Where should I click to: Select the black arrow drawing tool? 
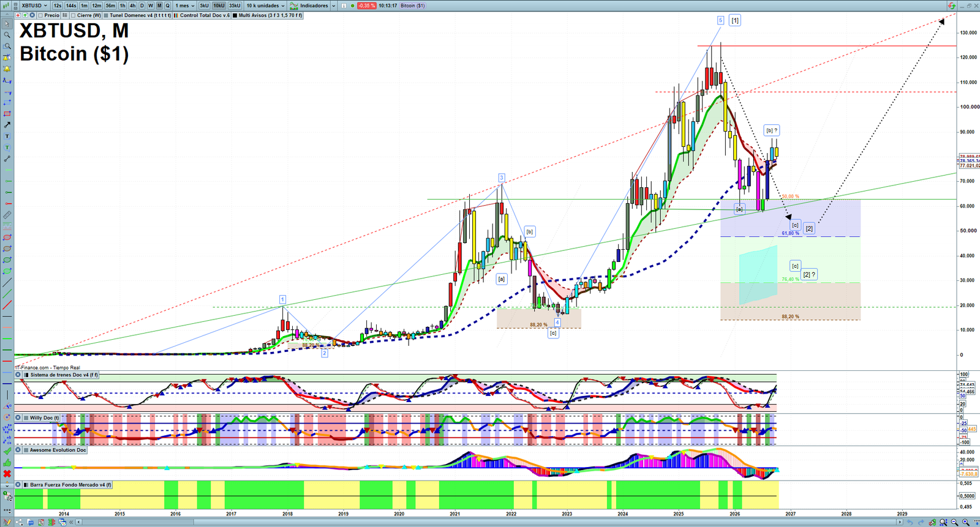pyautogui.click(x=7, y=125)
